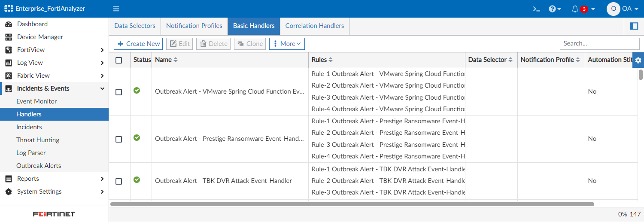Click into the Search field
Image resolution: width=644 pixels, height=222 pixels.
pos(599,44)
